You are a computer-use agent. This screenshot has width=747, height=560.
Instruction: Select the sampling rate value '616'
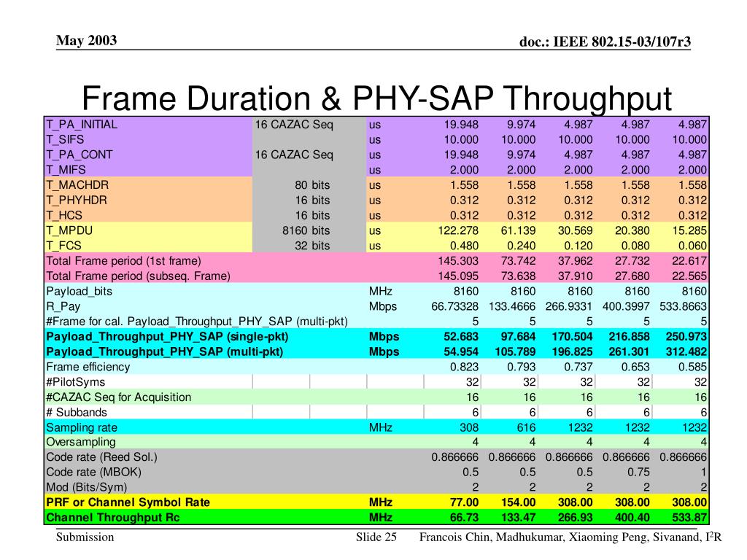(x=527, y=427)
